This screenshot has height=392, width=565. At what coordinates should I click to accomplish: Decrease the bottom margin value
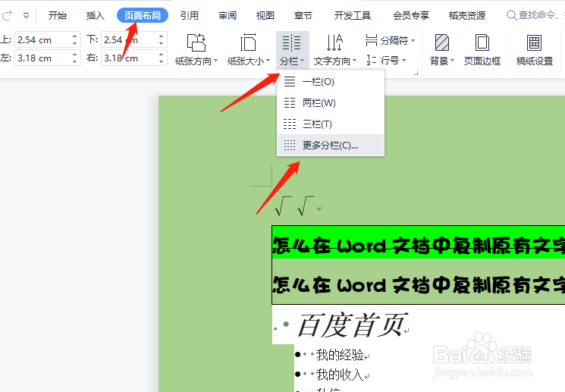(x=161, y=43)
